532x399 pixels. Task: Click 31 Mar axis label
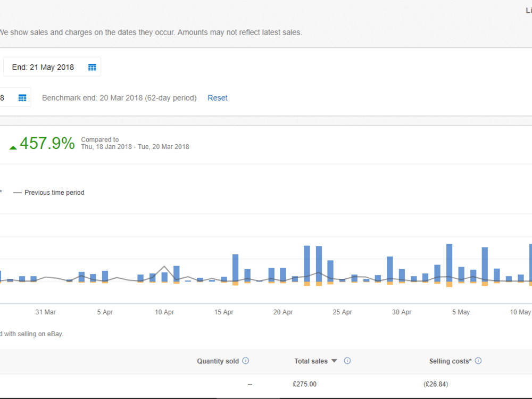point(45,312)
